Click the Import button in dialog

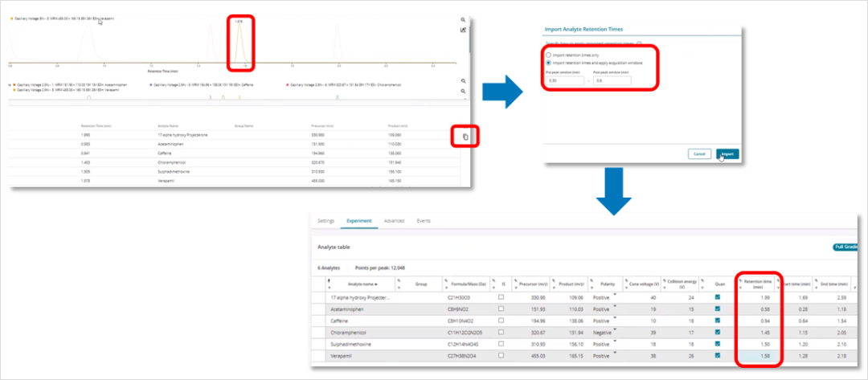(x=727, y=153)
